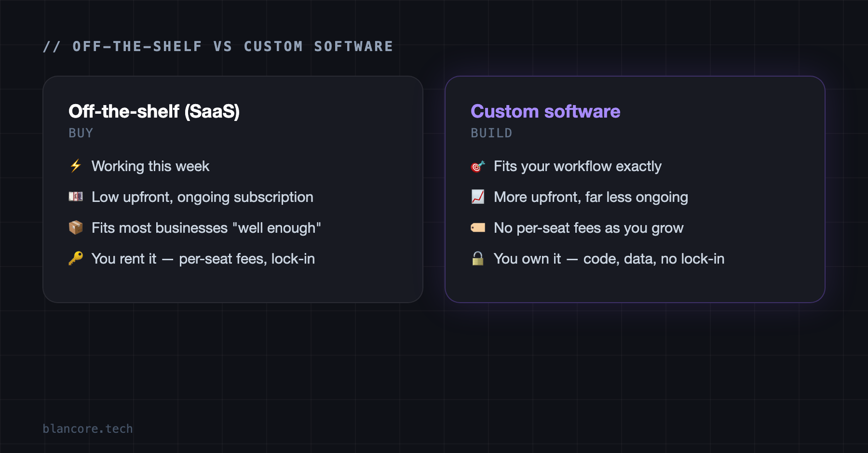
Task: Click "Fits your workflow exactly" text
Action: click(578, 166)
